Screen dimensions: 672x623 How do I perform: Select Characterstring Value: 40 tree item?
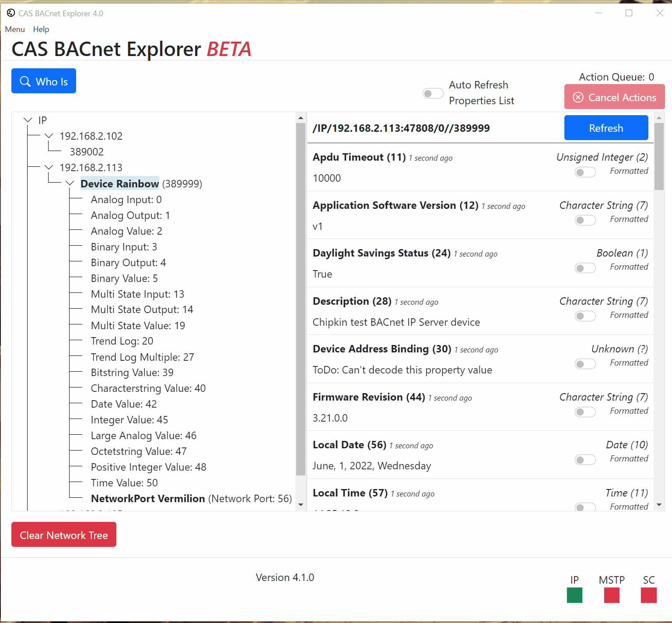(148, 388)
